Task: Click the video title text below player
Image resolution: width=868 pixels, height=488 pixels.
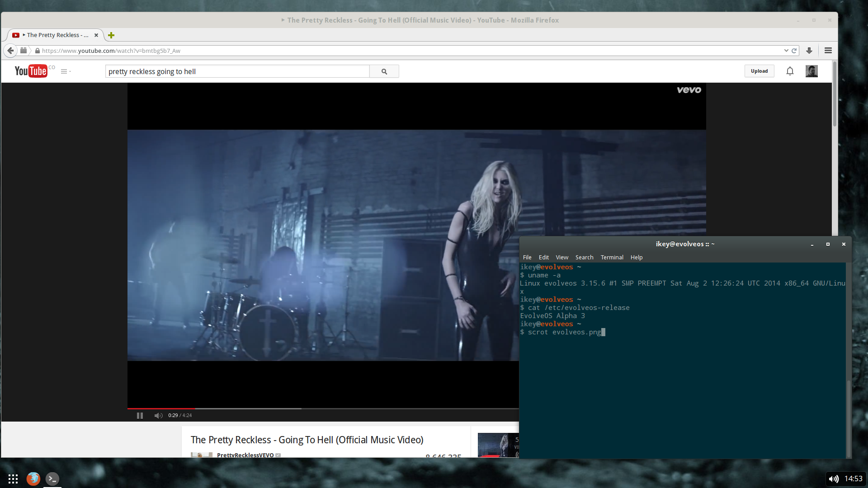Action: click(307, 440)
